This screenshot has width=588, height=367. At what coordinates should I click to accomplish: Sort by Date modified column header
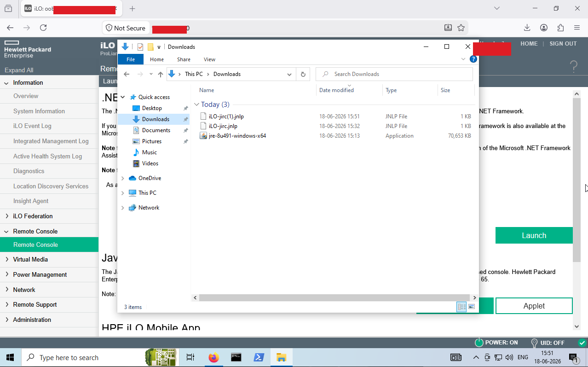click(x=337, y=90)
